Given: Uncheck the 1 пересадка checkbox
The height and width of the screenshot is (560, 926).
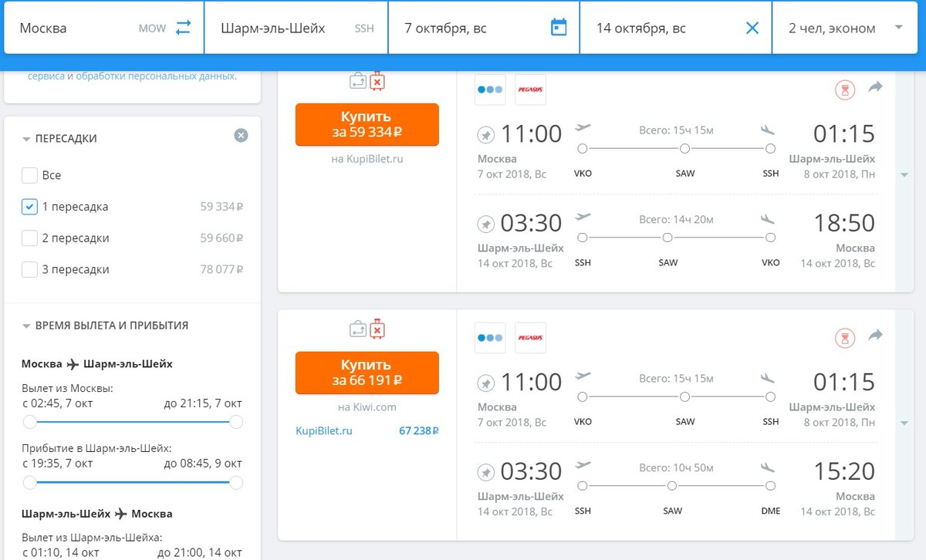Looking at the screenshot, I should click(x=30, y=207).
